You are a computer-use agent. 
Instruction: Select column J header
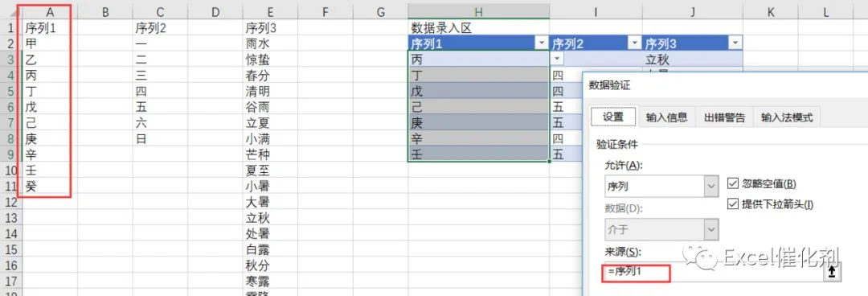tap(692, 11)
